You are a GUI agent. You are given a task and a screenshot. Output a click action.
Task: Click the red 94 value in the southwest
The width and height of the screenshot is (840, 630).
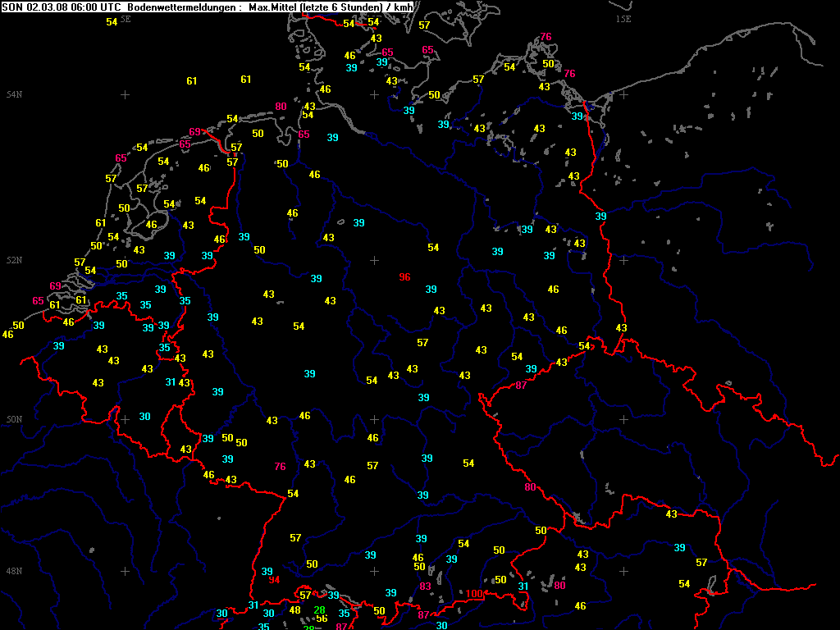point(274,580)
